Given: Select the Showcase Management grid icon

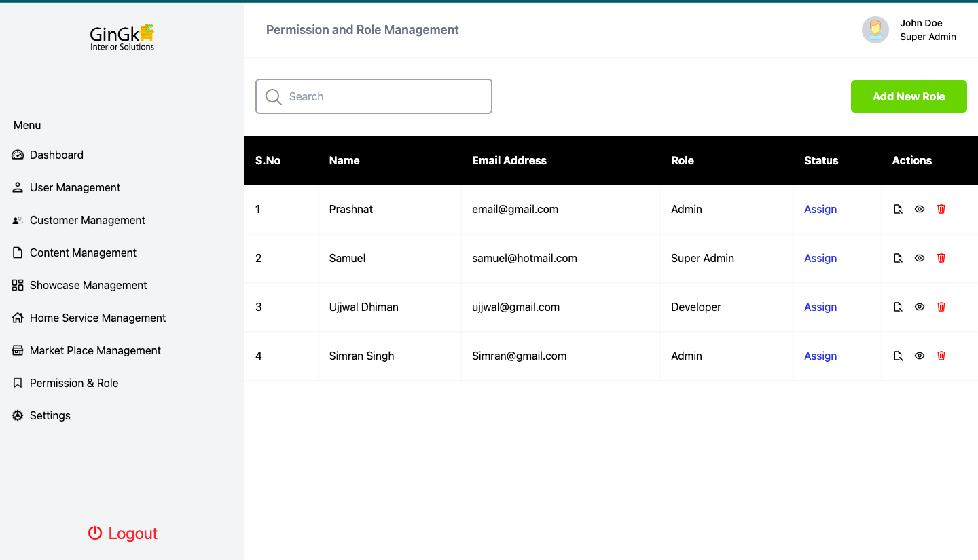Looking at the screenshot, I should pyautogui.click(x=17, y=285).
